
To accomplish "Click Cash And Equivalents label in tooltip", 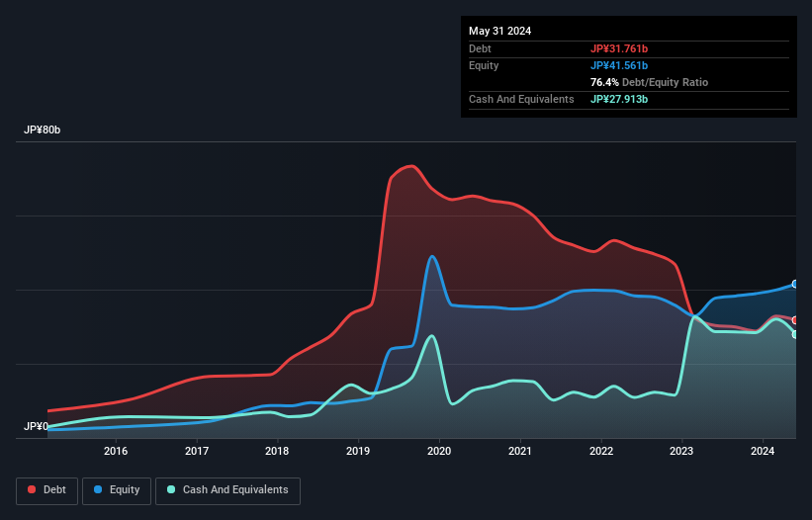I will tap(521, 99).
